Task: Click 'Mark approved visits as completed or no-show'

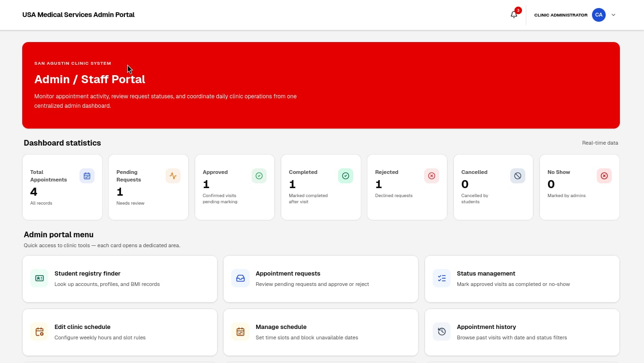Action: [x=513, y=285]
